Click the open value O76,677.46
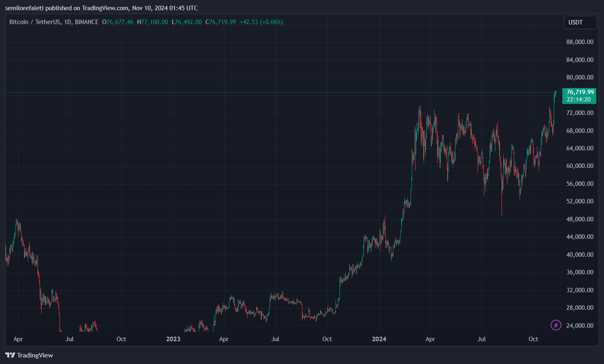The width and height of the screenshot is (604, 364). coord(118,22)
